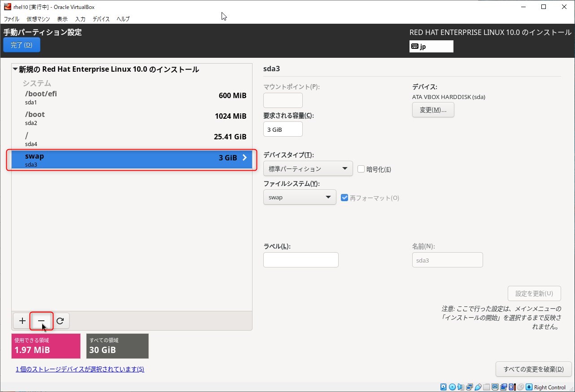
Task: Click the 変更 device modify button
Action: tap(433, 110)
